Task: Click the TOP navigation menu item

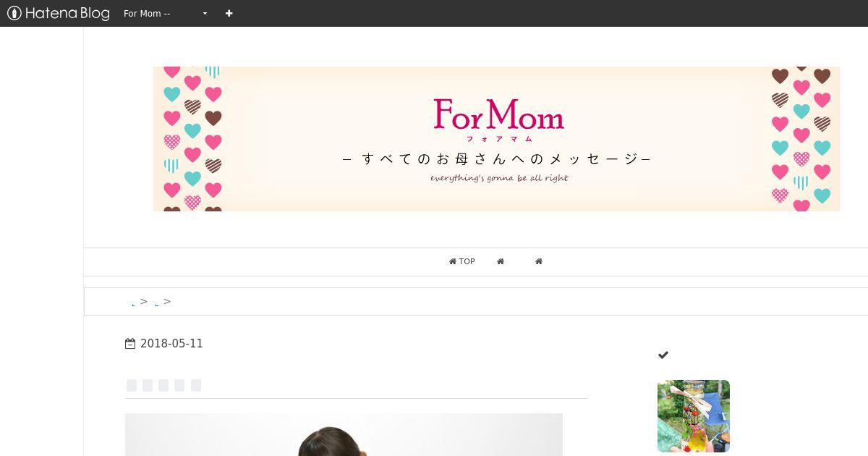Action: pyautogui.click(x=462, y=261)
